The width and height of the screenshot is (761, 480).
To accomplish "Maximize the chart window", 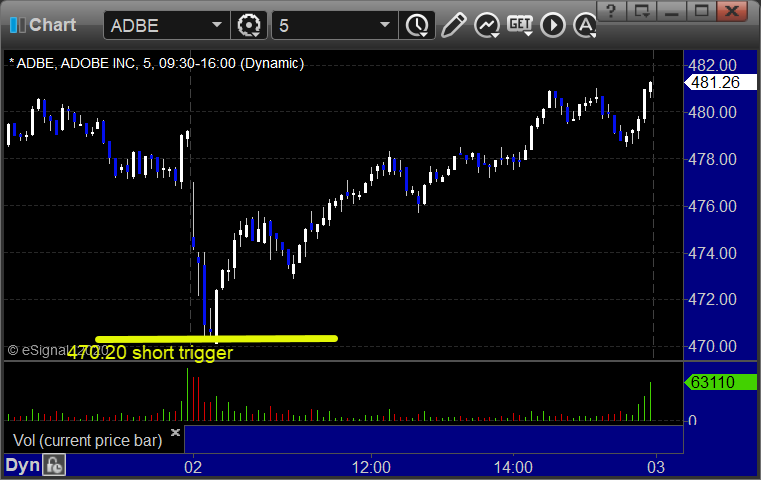I will pos(701,10).
